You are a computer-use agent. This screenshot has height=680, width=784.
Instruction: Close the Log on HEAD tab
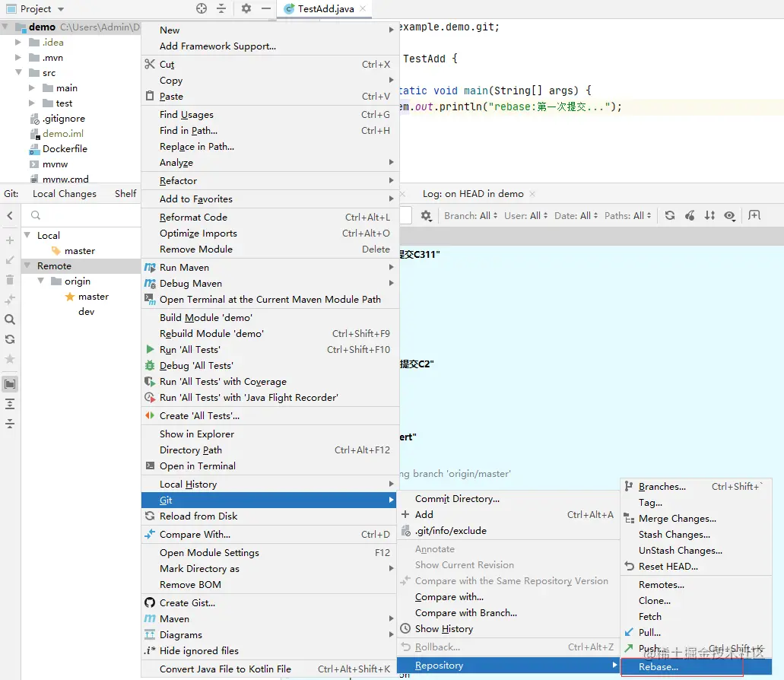532,193
